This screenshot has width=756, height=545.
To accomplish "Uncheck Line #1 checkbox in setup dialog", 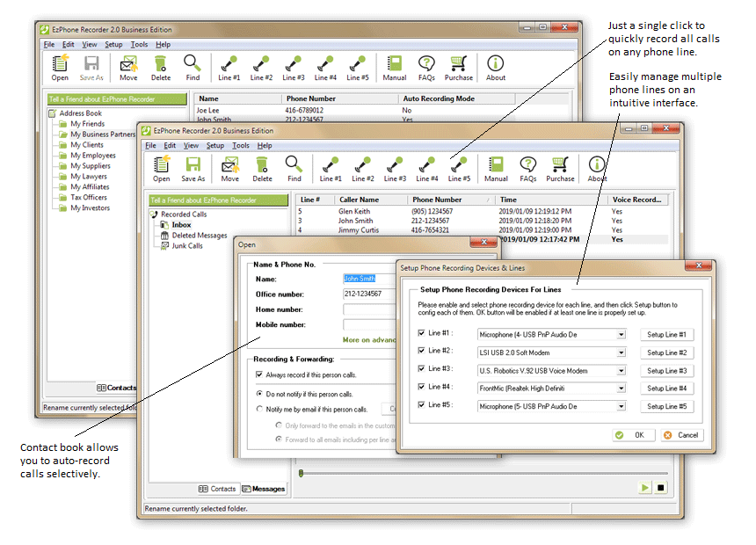I will pos(421,333).
